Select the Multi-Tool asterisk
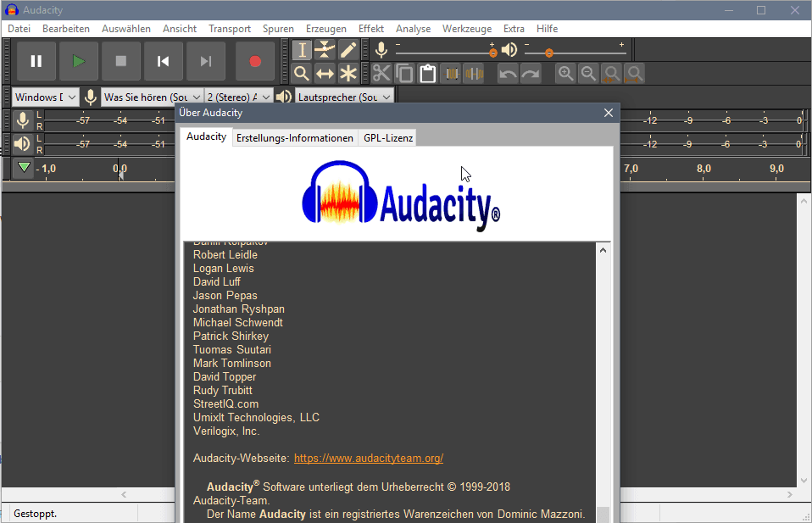The image size is (812, 523). 348,74
